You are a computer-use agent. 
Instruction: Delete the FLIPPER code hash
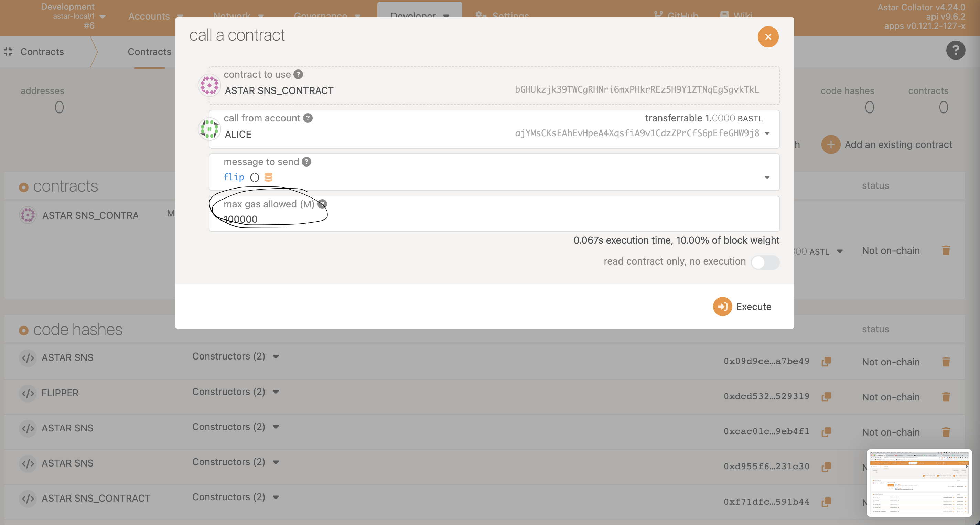946,397
